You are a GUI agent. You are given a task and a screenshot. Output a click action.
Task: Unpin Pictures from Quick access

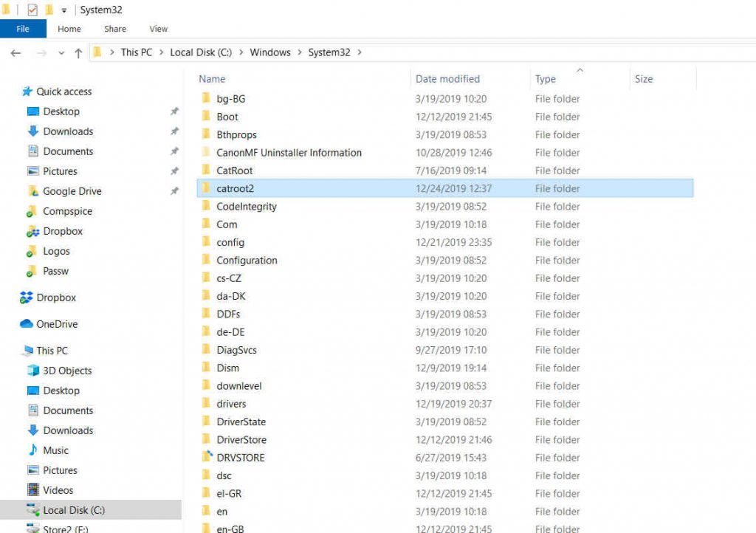(x=174, y=171)
